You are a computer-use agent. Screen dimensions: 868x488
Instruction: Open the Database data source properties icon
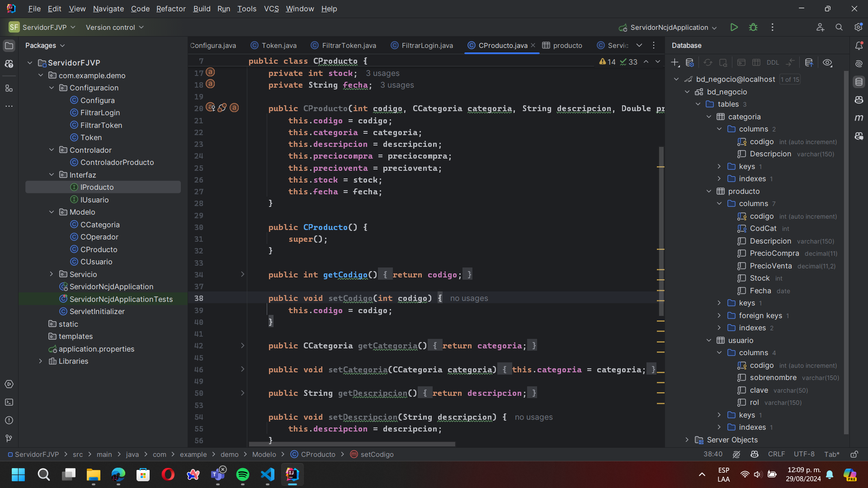[x=689, y=62]
